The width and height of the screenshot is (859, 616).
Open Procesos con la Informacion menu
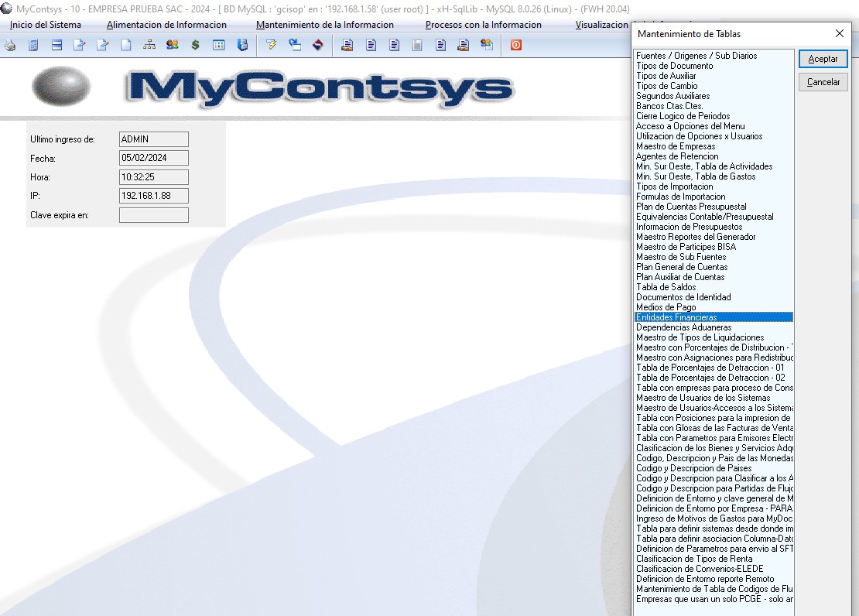483,25
